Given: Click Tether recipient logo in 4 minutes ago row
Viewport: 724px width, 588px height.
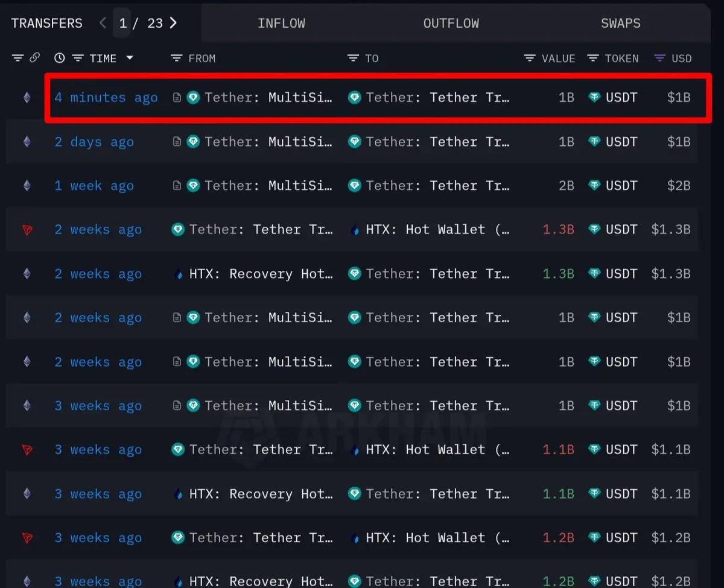Looking at the screenshot, I should [x=354, y=97].
